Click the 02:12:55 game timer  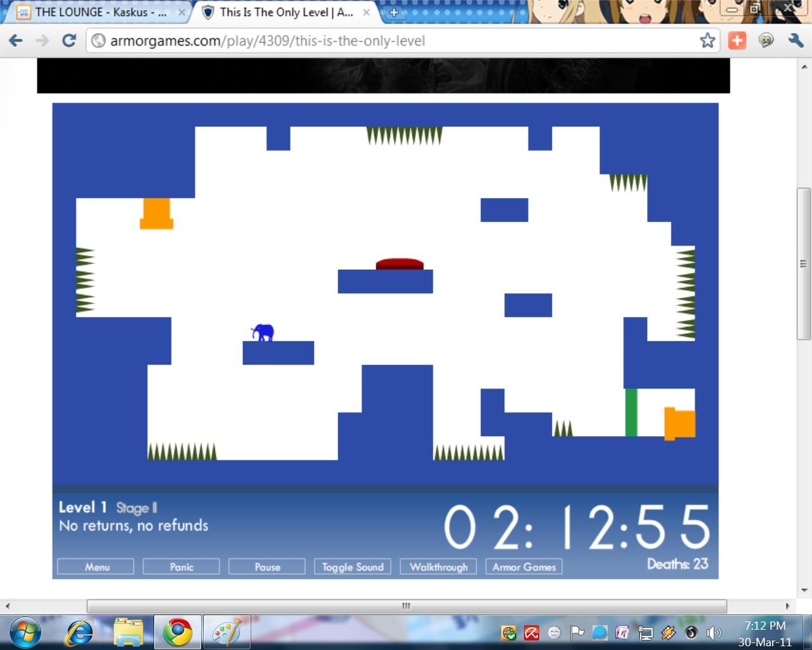(x=577, y=527)
